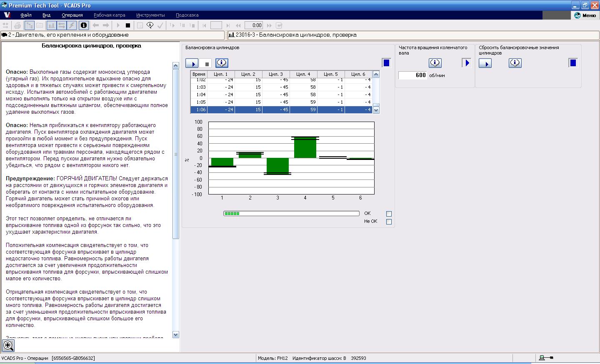This screenshot has width=600, height=364.
Task: Start Сбросить балансировочные значения цилиндров operation
Action: click(x=485, y=63)
